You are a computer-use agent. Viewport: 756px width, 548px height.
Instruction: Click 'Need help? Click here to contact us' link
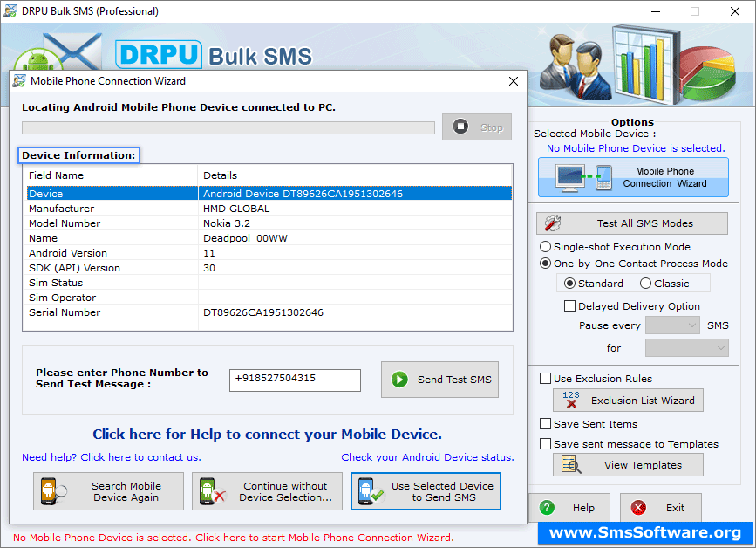tap(112, 457)
